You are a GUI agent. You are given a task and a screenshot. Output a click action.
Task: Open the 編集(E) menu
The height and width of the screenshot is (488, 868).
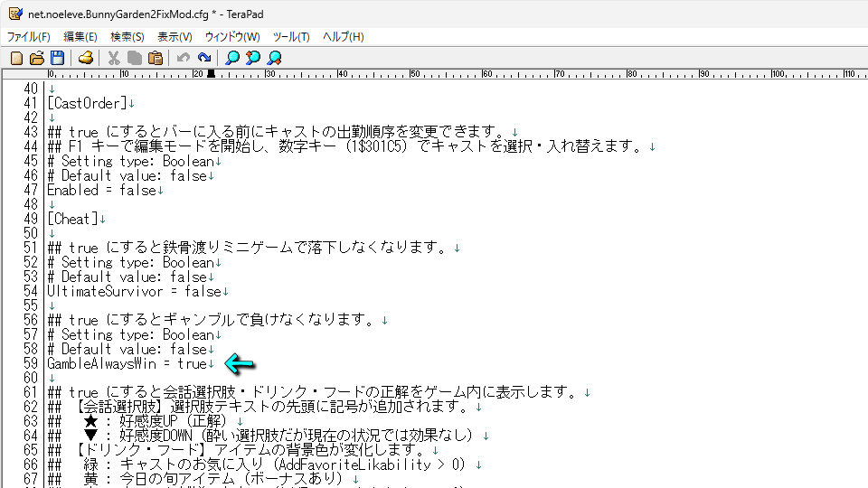coord(80,37)
